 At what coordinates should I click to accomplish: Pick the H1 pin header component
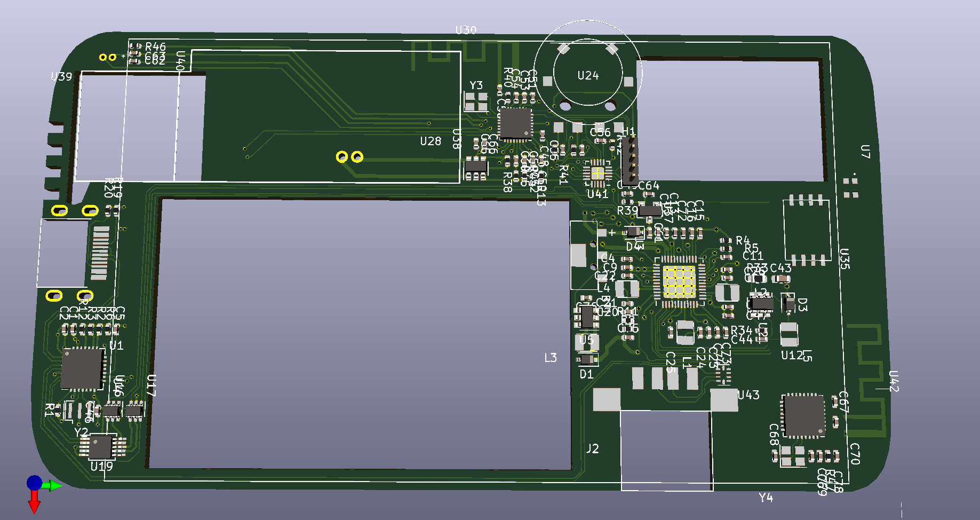click(x=630, y=160)
